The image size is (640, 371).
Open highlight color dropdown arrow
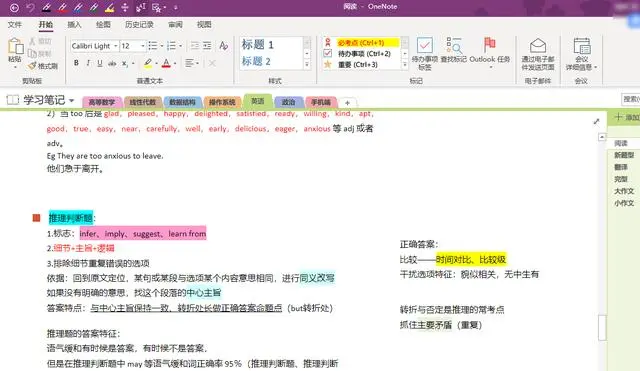(x=156, y=64)
